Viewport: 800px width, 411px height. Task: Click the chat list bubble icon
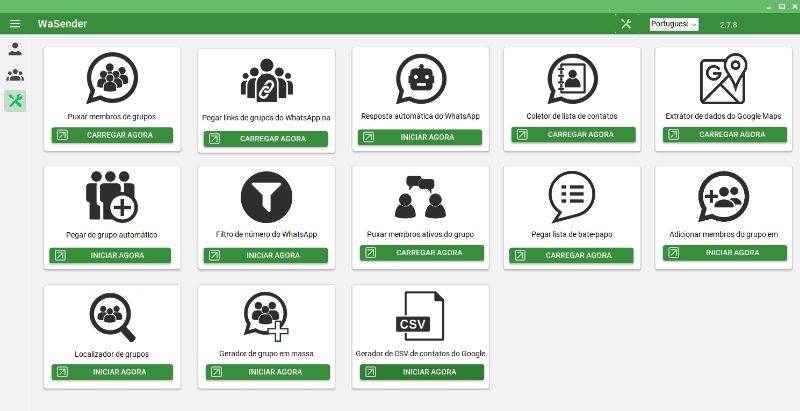pos(572,196)
